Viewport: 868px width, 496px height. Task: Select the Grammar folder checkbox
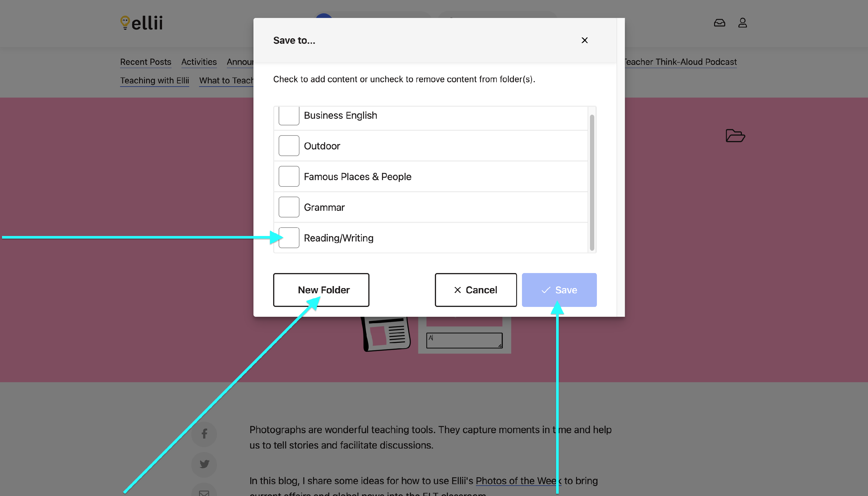pyautogui.click(x=289, y=207)
